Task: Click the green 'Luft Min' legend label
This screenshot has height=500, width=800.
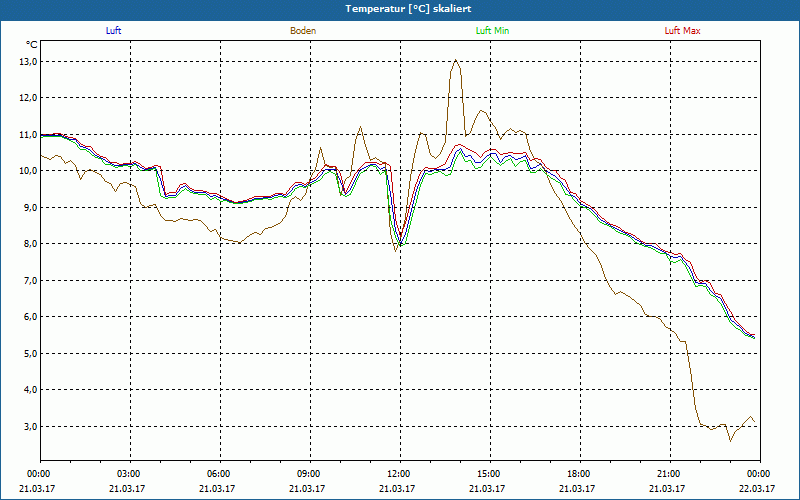Action: coord(492,31)
